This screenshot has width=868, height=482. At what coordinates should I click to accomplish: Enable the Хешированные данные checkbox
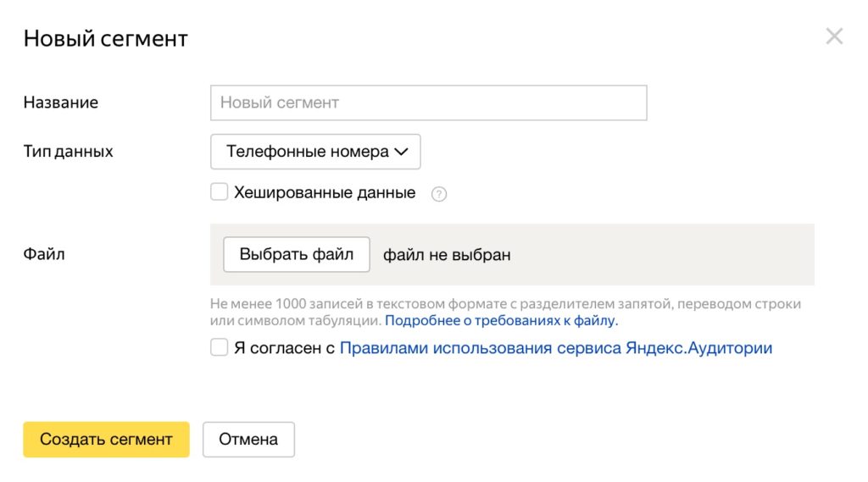[220, 192]
